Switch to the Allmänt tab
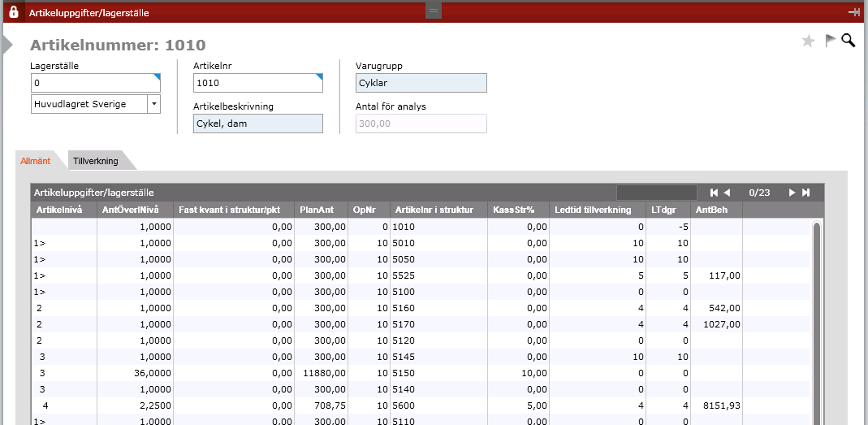This screenshot has width=868, height=425. (x=36, y=161)
